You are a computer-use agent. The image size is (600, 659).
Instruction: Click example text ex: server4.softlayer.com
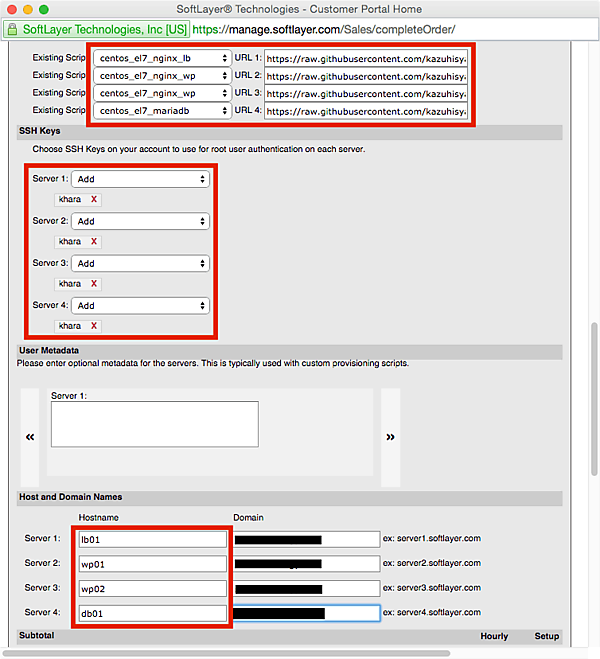coord(432,612)
